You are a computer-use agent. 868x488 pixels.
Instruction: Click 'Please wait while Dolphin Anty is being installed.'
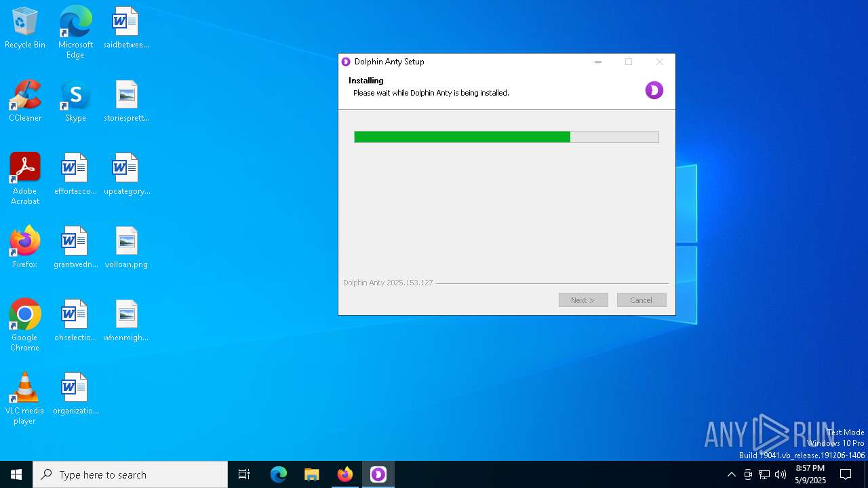(431, 93)
